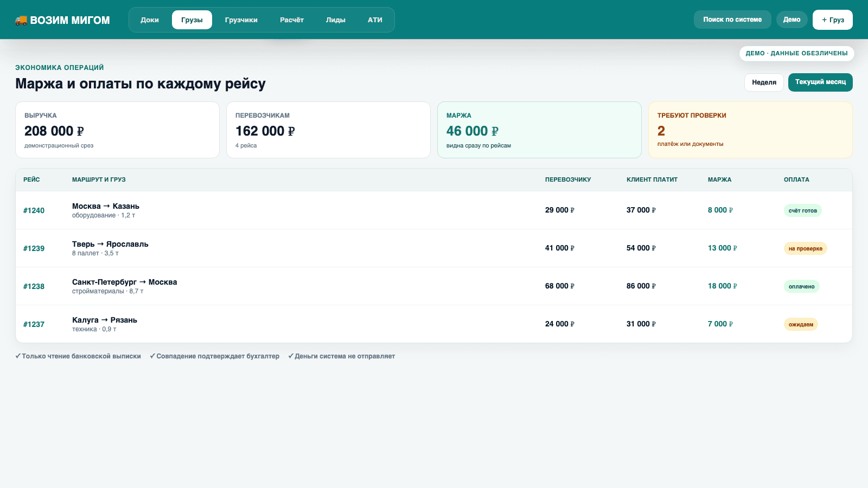This screenshot has width=868, height=488.
Task: Click the Выручка 208 000 ₽ card
Action: coord(117,130)
